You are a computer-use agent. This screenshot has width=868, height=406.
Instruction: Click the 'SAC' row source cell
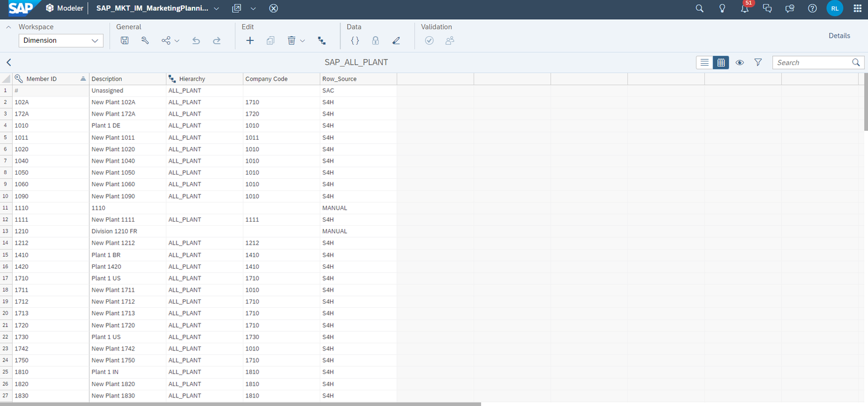pyautogui.click(x=359, y=90)
